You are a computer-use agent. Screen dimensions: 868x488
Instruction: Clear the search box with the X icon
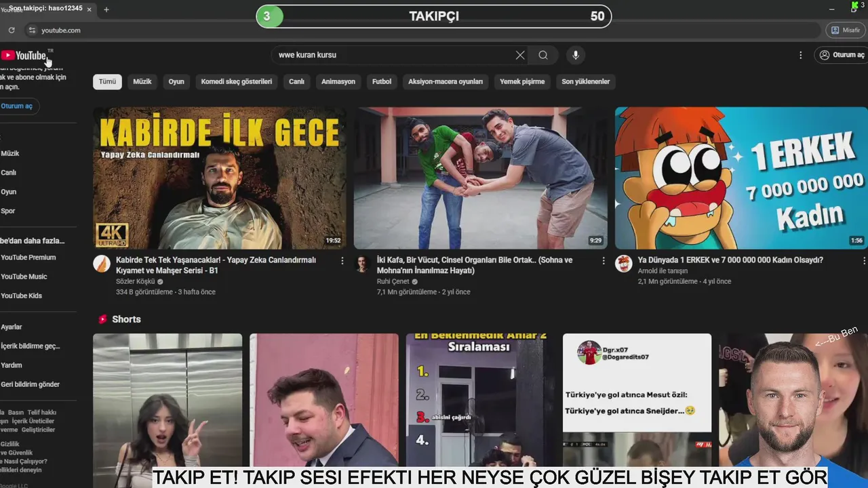pos(520,55)
